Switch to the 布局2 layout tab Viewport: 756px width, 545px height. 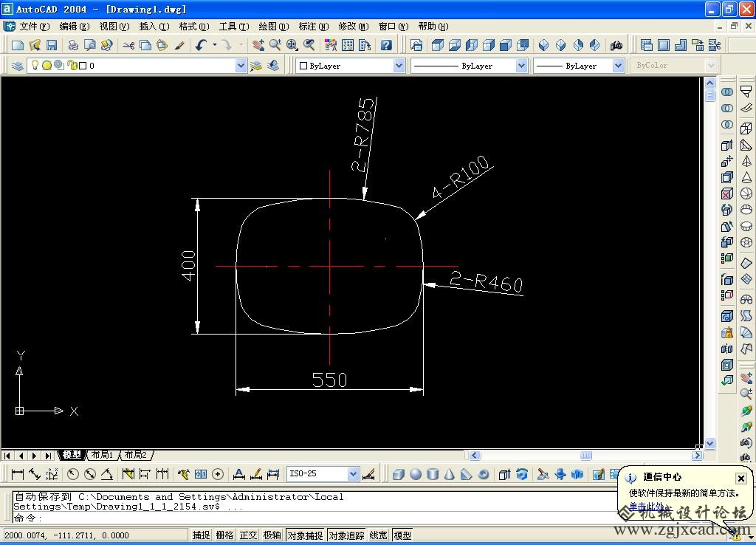coord(136,455)
